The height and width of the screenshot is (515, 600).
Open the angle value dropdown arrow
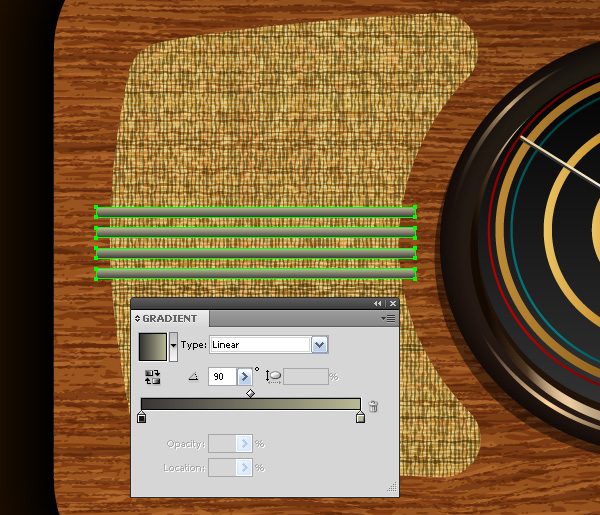(245, 377)
